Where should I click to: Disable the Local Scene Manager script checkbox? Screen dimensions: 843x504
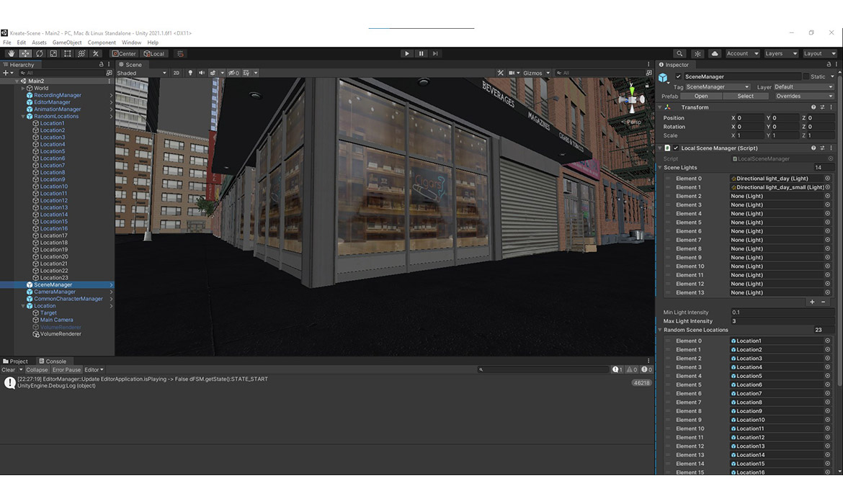tap(676, 148)
